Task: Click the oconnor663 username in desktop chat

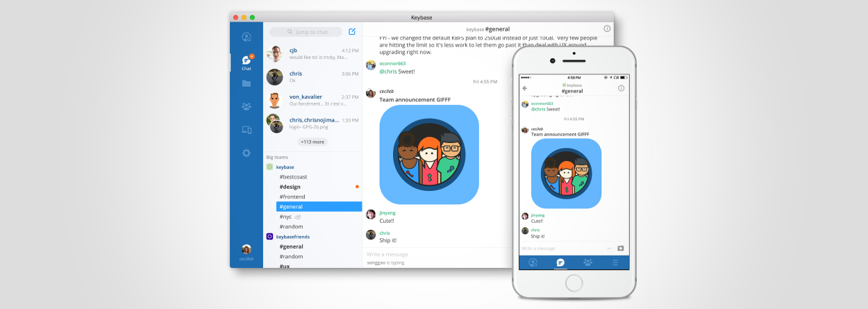Action: (x=392, y=63)
